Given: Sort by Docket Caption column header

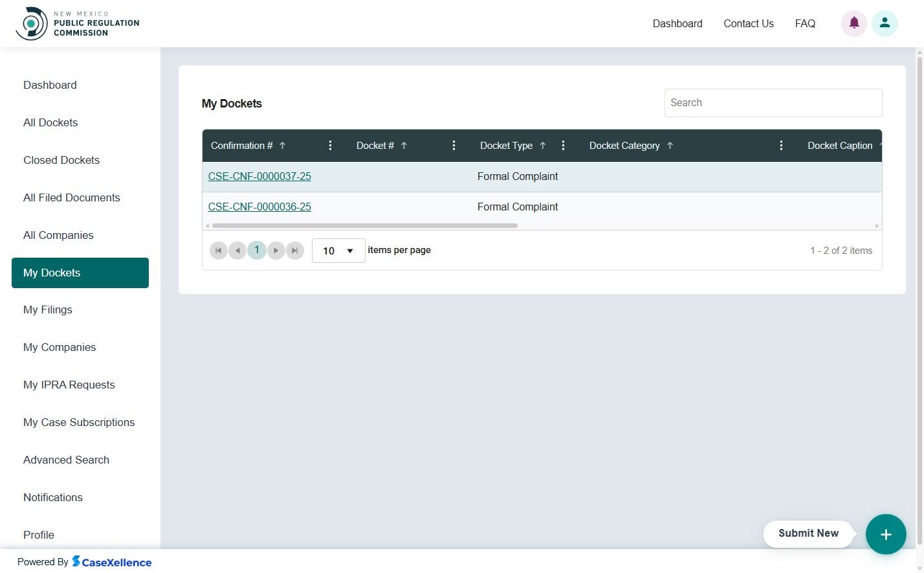Looking at the screenshot, I should pyautogui.click(x=840, y=146).
